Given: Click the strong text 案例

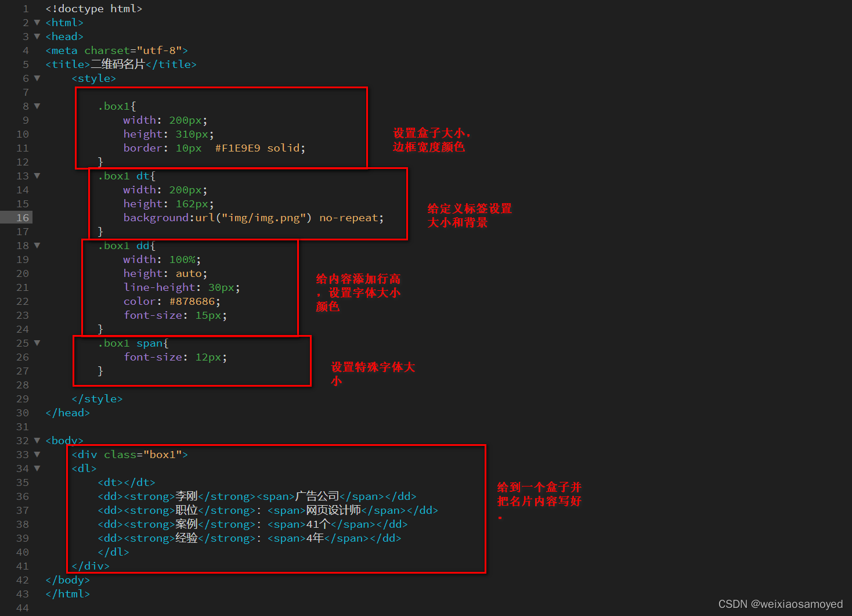Looking at the screenshot, I should click(x=187, y=524).
